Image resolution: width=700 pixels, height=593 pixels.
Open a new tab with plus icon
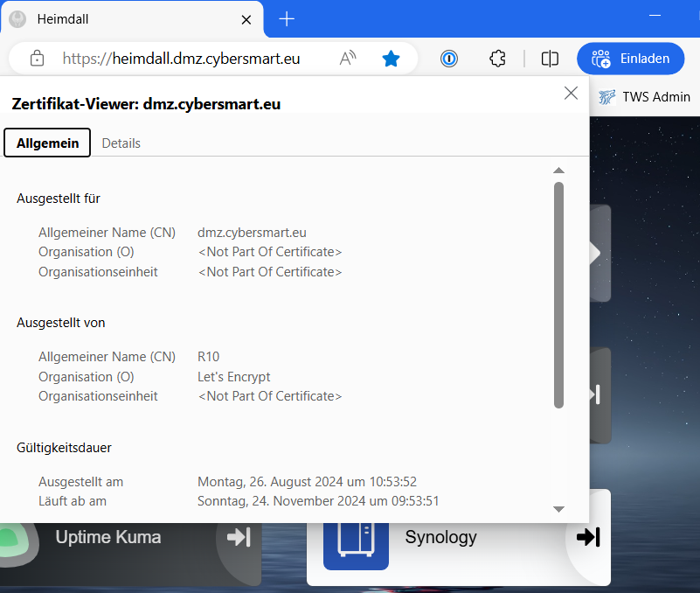coord(287,19)
